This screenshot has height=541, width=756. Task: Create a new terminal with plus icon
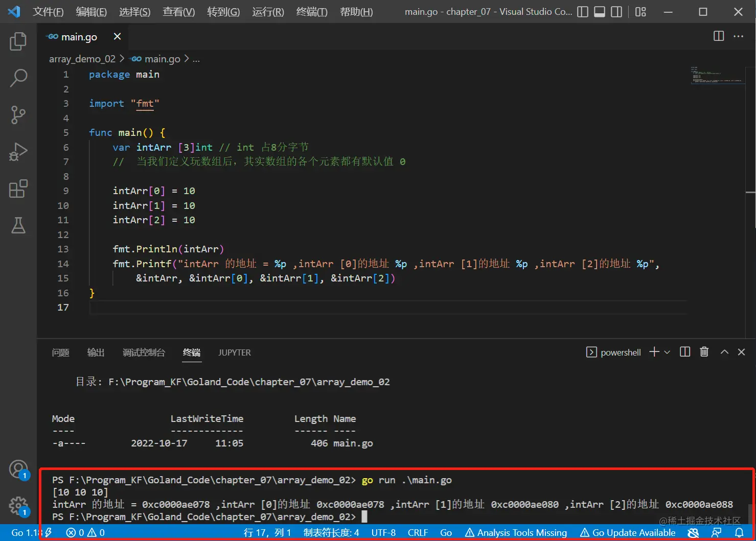pos(654,352)
